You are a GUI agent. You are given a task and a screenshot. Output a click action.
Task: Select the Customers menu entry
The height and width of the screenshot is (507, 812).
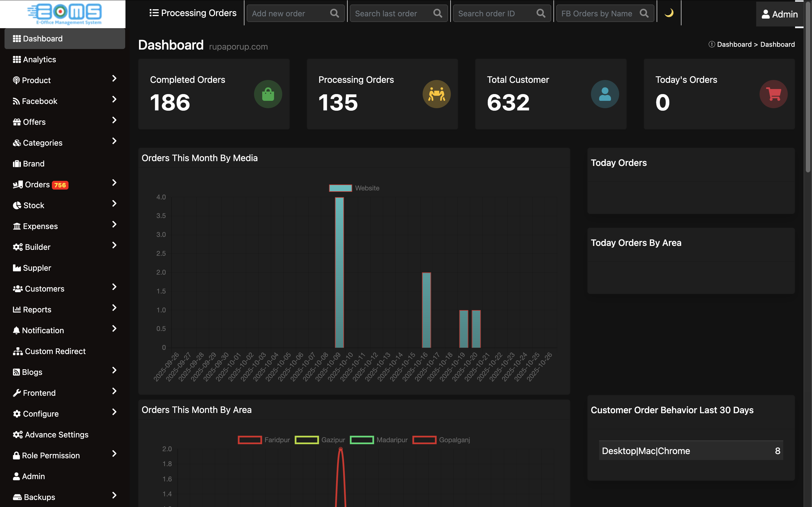44,288
